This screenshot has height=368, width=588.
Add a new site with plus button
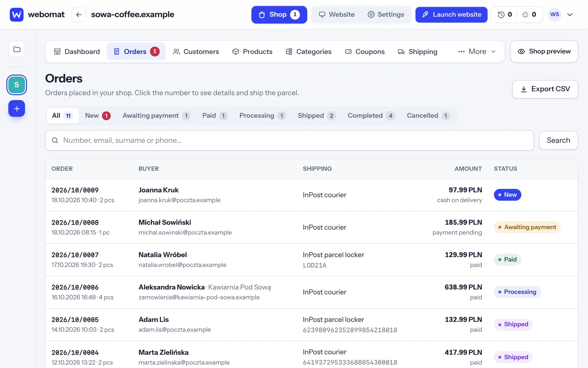pos(17,109)
